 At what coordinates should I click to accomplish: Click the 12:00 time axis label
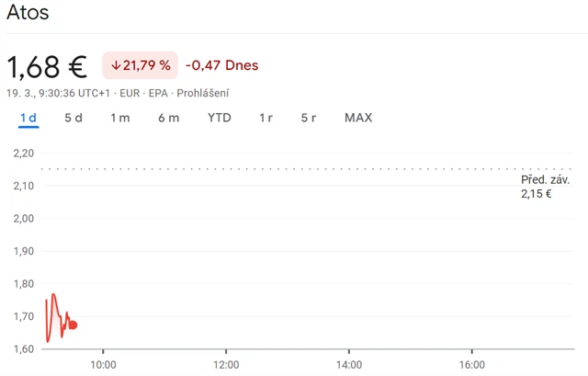[226, 364]
